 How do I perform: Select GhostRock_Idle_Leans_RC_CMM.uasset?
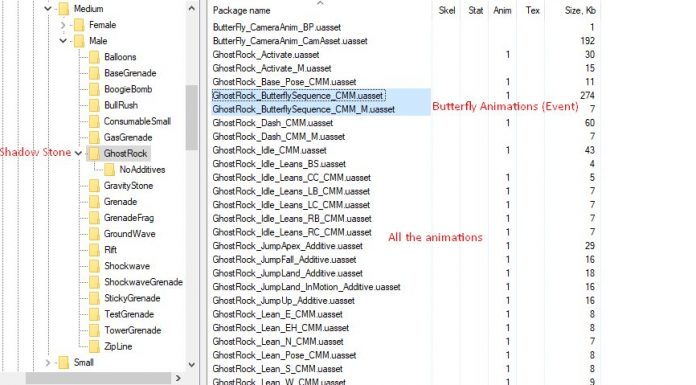tap(292, 232)
